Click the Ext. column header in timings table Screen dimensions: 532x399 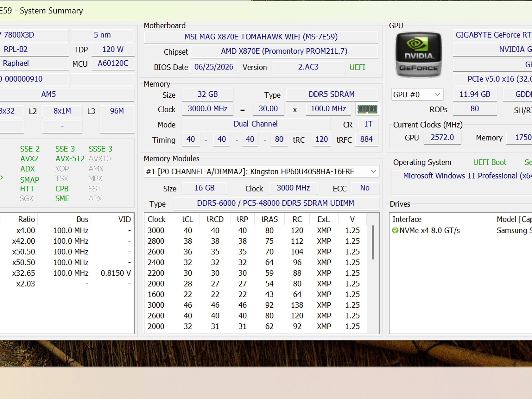[x=324, y=220]
